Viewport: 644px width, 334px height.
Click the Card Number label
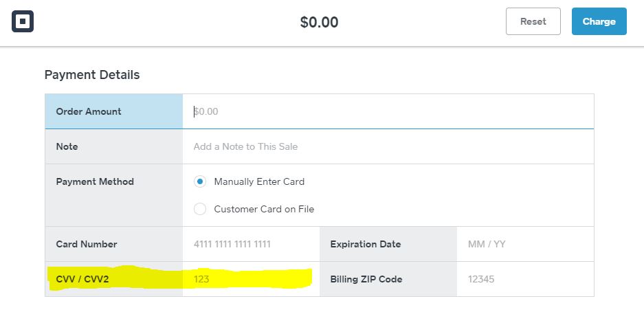86,244
